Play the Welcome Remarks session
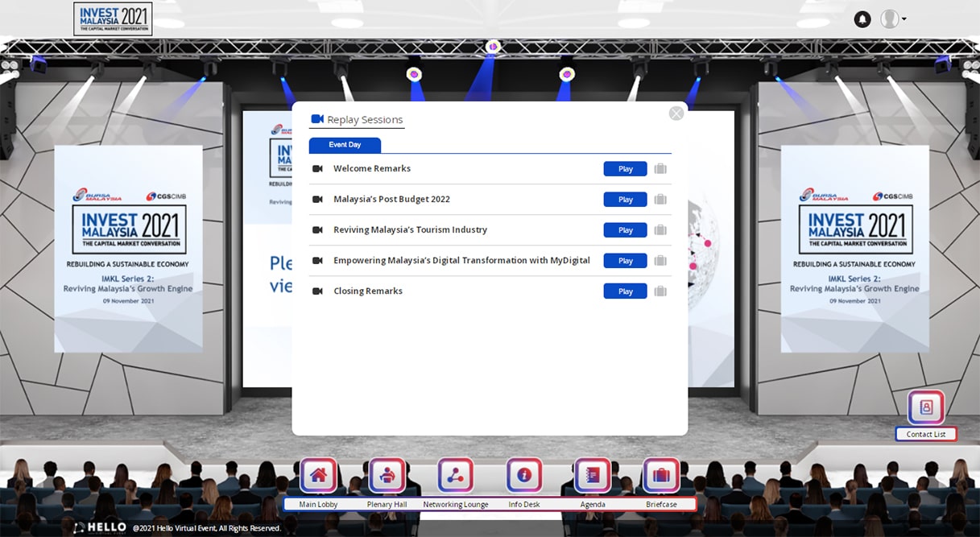This screenshot has width=980, height=537. click(626, 169)
